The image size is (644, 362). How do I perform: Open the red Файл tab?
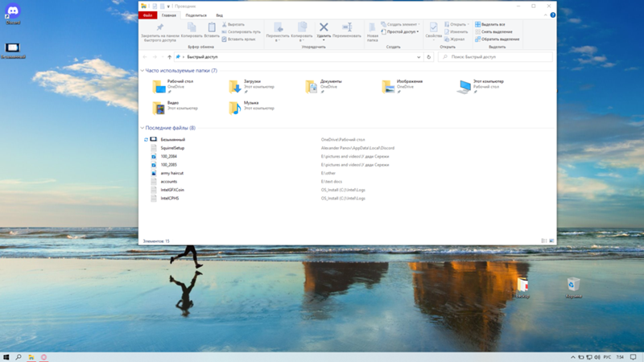pos(148,15)
